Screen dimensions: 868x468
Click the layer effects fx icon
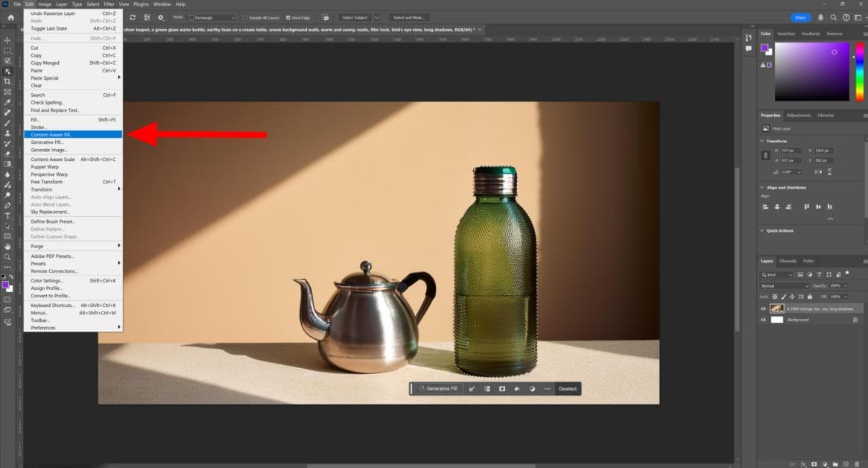pos(803,464)
